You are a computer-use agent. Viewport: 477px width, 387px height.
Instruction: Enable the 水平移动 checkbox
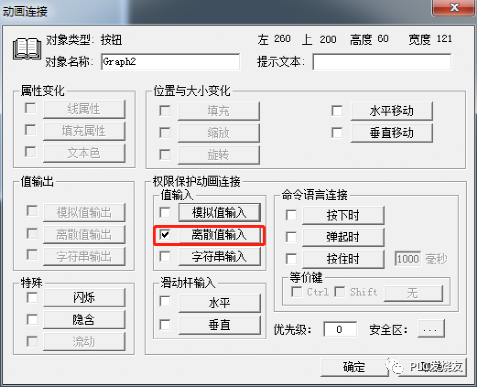point(337,111)
